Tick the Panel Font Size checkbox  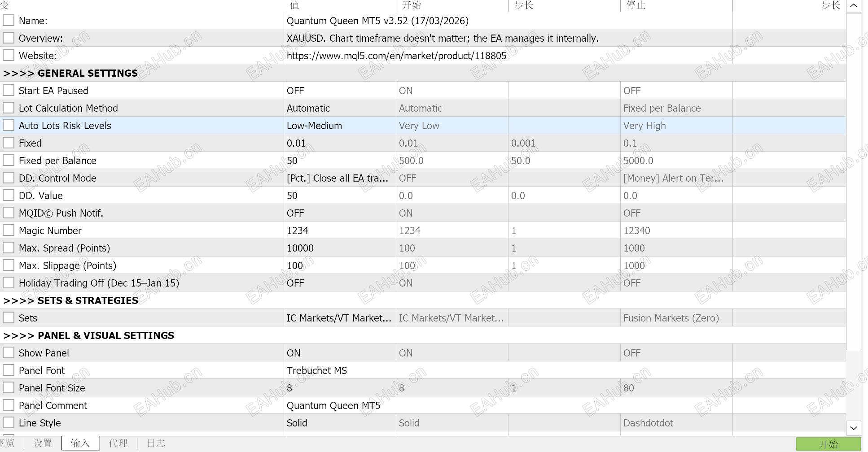point(9,388)
